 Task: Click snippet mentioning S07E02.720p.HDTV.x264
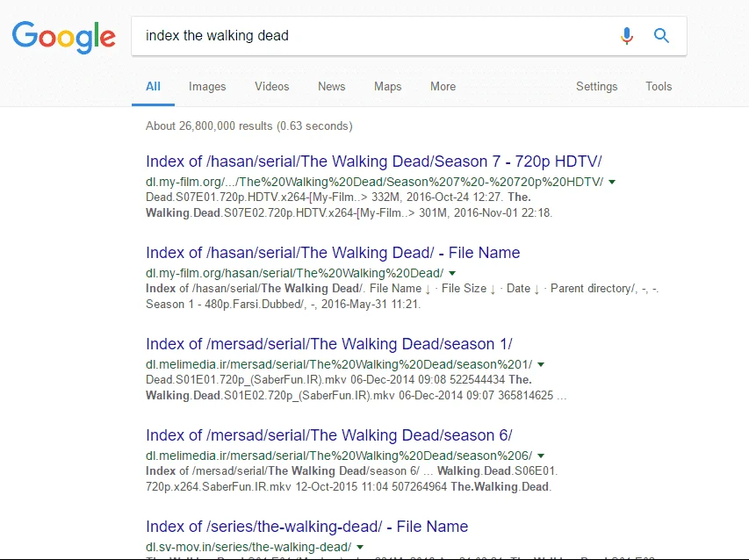click(349, 213)
